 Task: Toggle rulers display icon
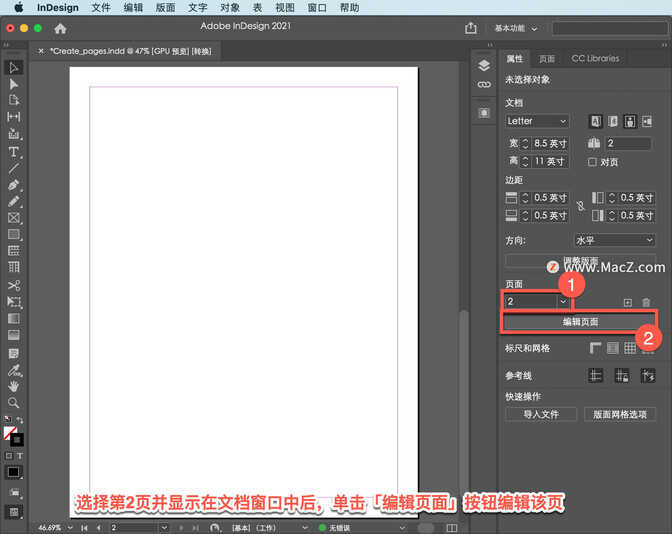tap(595, 348)
